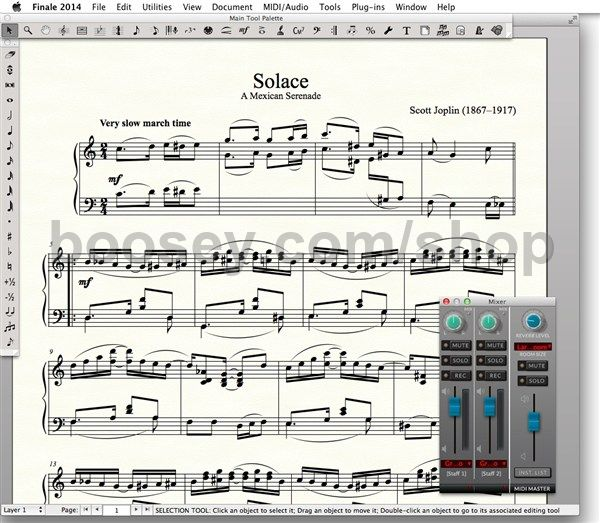Select the tie tool in Simple Entry
Viewport: 600px width, 523px height.
point(10,311)
